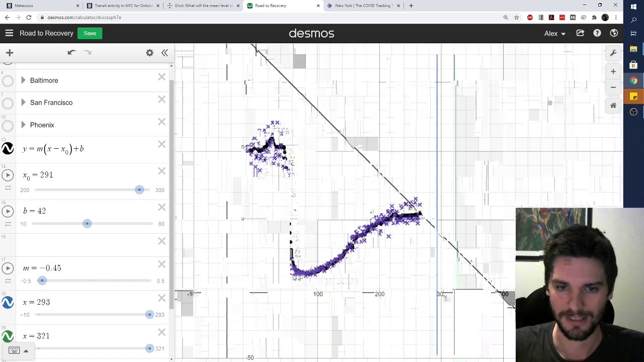Delete the x = 293 expression

point(162,298)
